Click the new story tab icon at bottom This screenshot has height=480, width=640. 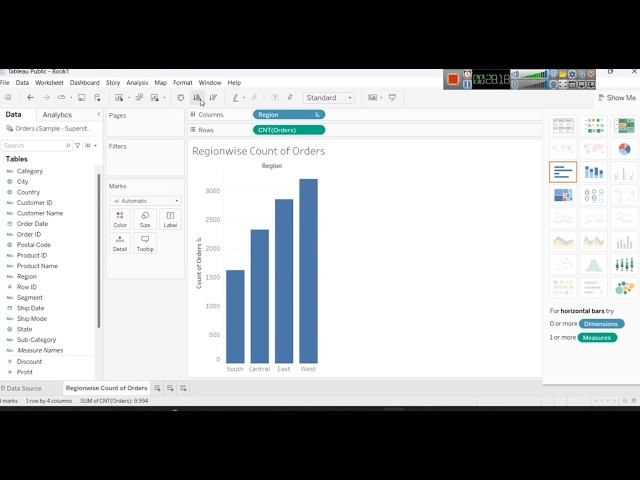(x=183, y=388)
